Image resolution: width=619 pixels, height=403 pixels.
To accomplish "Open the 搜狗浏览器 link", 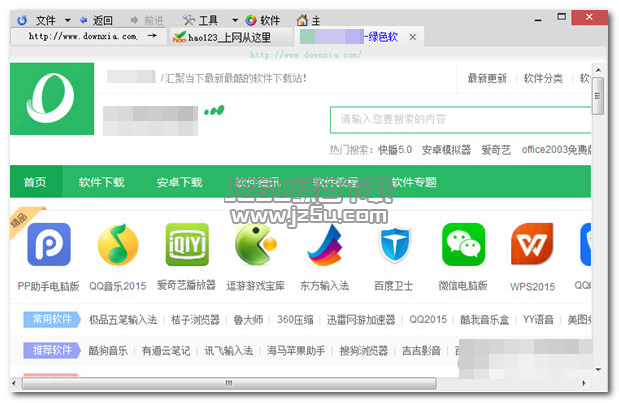I will 364,351.
